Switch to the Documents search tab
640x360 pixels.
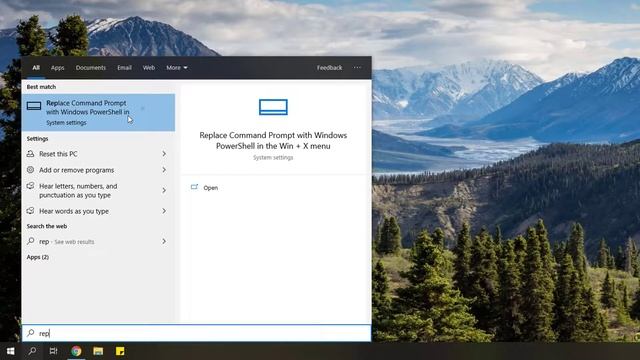tap(91, 68)
